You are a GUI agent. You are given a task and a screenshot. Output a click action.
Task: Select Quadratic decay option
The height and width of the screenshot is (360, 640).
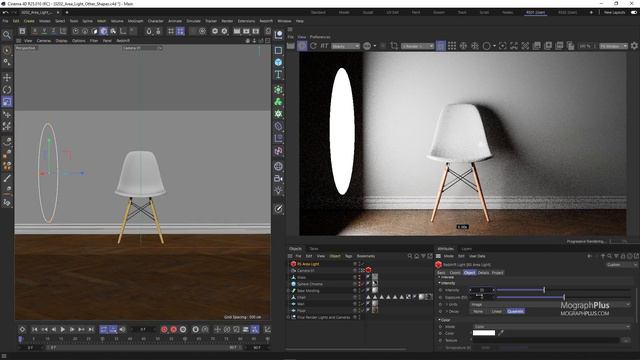[515, 311]
